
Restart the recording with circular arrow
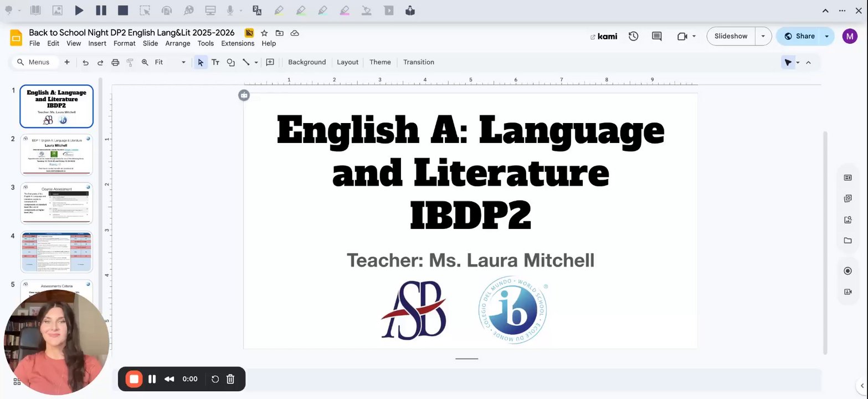pyautogui.click(x=215, y=379)
